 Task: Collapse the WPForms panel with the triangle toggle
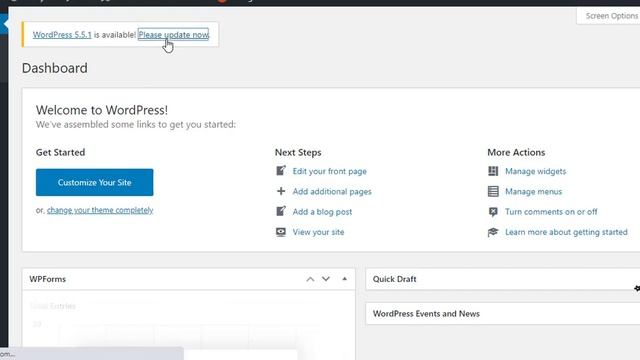tap(344, 279)
